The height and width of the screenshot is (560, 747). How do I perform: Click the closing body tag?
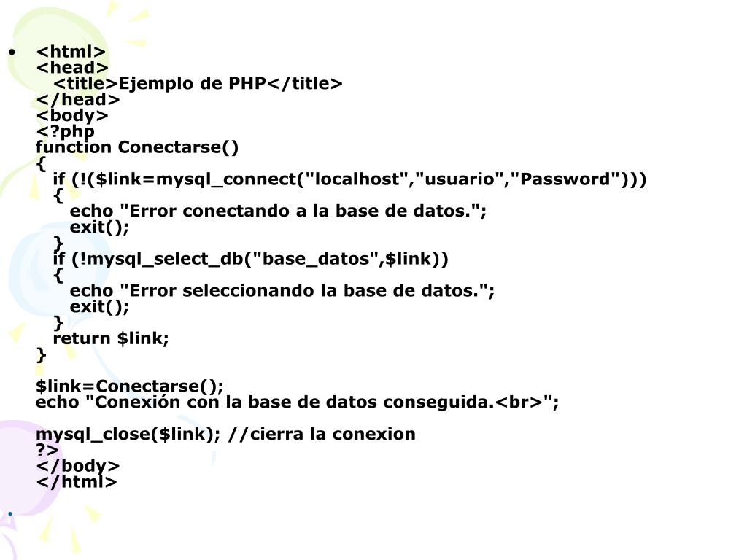click(x=78, y=466)
